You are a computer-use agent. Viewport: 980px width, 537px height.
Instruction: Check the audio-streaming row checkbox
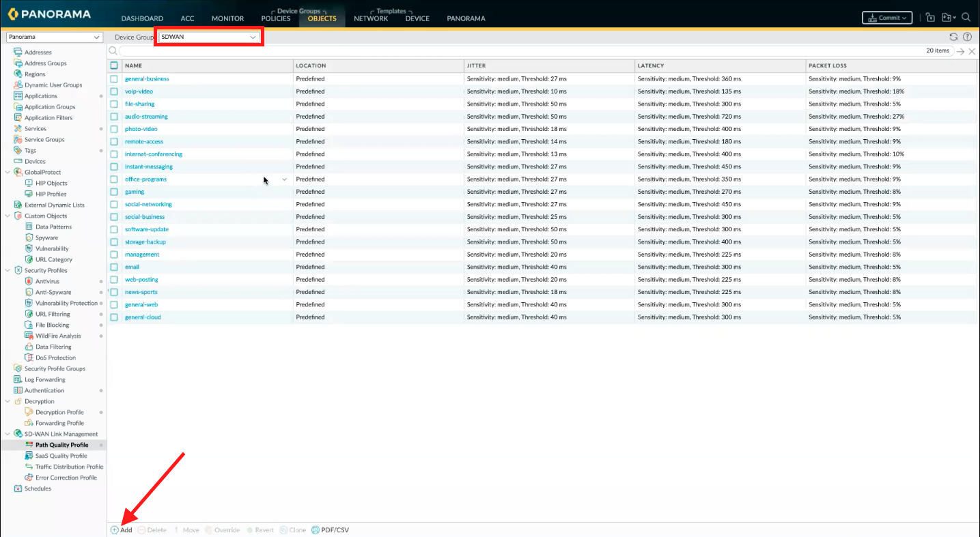pyautogui.click(x=114, y=117)
